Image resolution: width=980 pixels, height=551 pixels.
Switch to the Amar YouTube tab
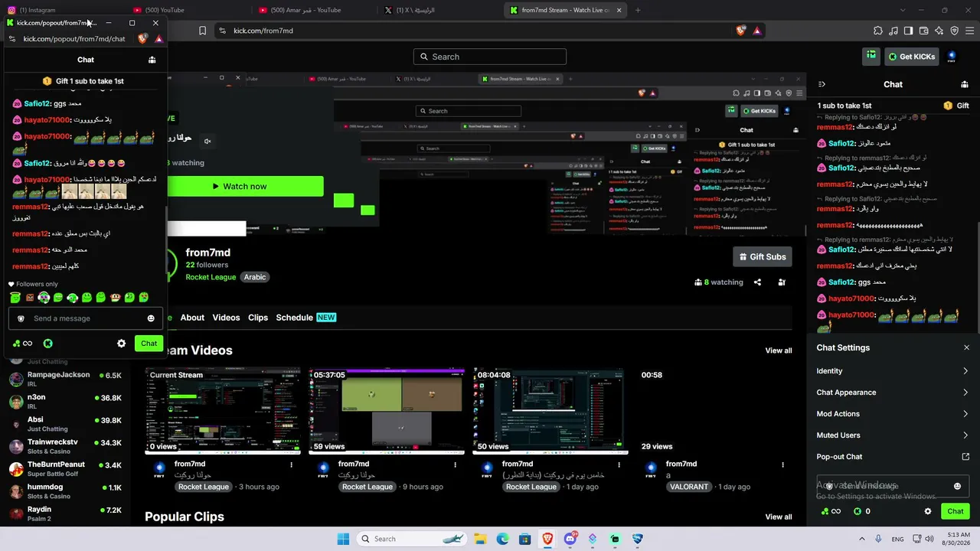tap(315, 10)
